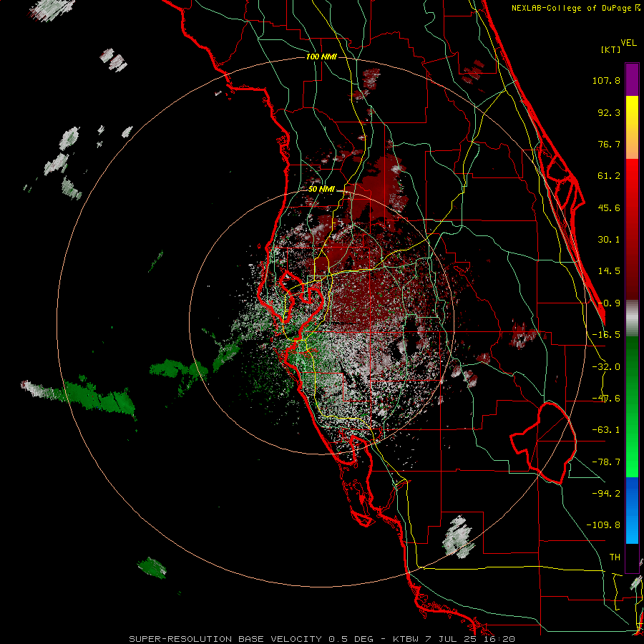Click the 30.1 value on velocity scale

(x=609, y=240)
